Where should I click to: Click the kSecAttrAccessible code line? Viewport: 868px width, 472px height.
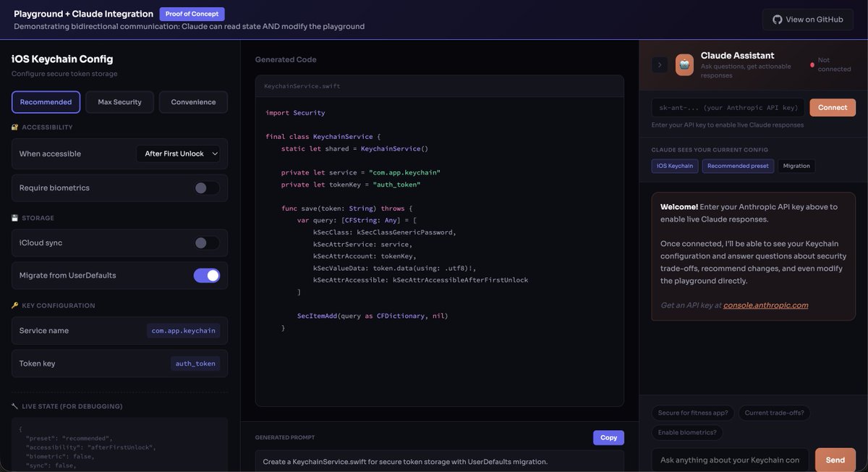pos(420,279)
